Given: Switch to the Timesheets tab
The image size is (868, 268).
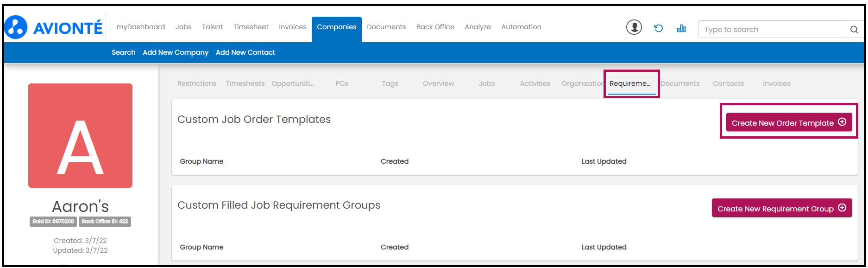Looking at the screenshot, I should point(245,83).
